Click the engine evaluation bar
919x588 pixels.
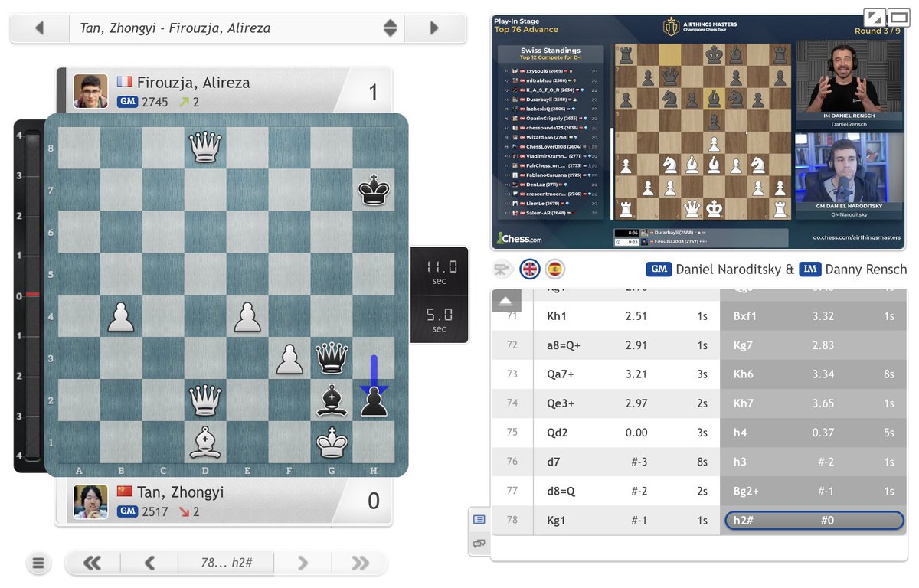coord(32,295)
